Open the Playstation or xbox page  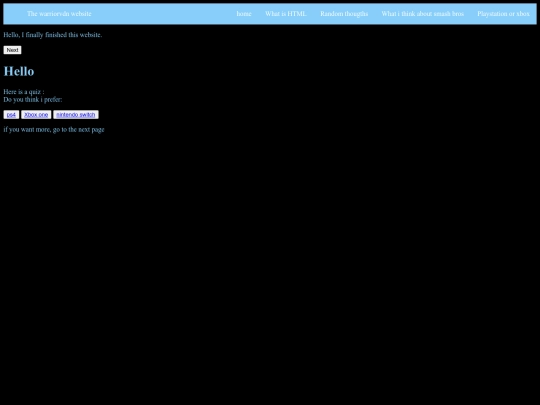point(503,14)
